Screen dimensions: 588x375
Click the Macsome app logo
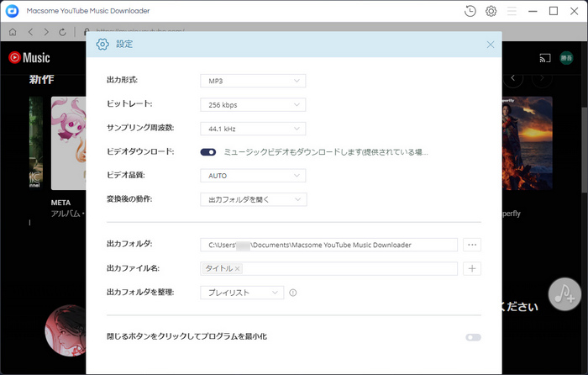12,11
